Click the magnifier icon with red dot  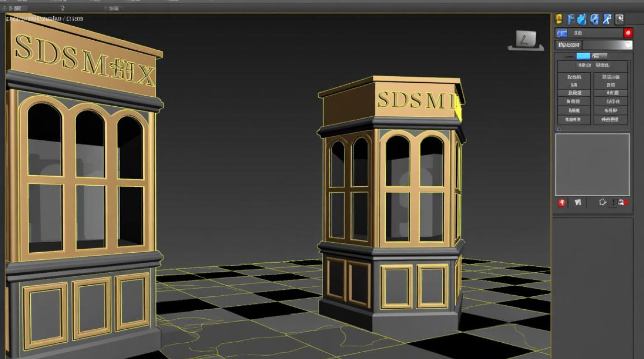click(x=622, y=202)
